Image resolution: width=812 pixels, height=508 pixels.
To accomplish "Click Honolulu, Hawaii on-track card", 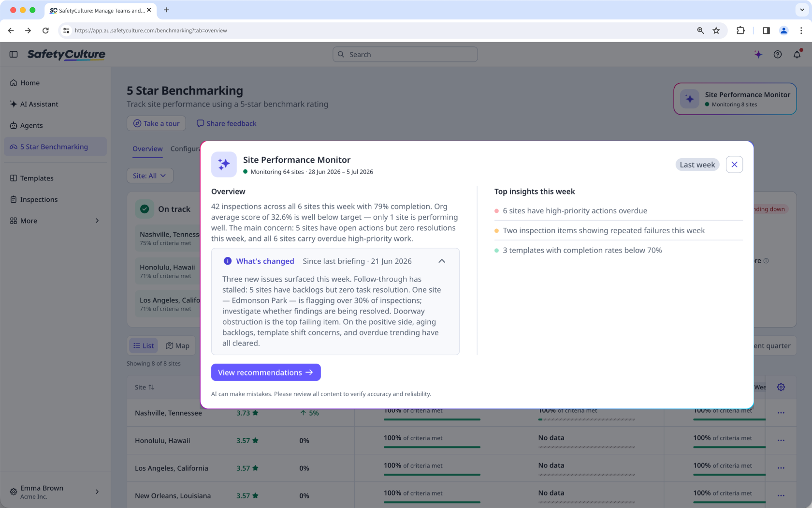I will coord(167,271).
